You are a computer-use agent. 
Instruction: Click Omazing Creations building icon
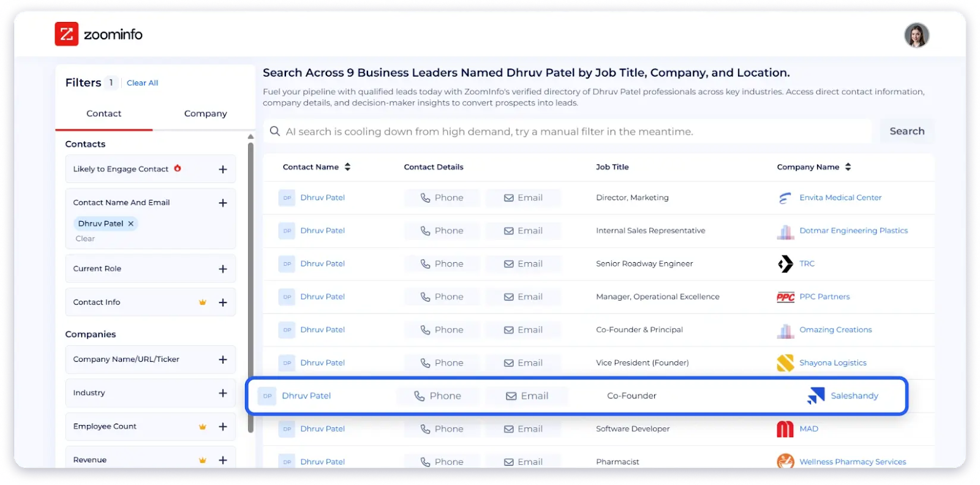(785, 330)
